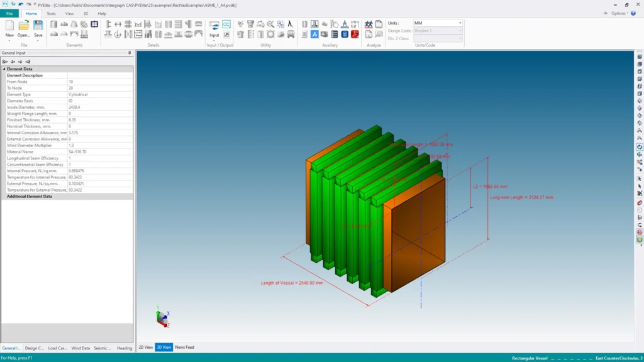The width and height of the screenshot is (644, 362).
Task: Click the lambda icon in Utility group
Action: [290, 25]
